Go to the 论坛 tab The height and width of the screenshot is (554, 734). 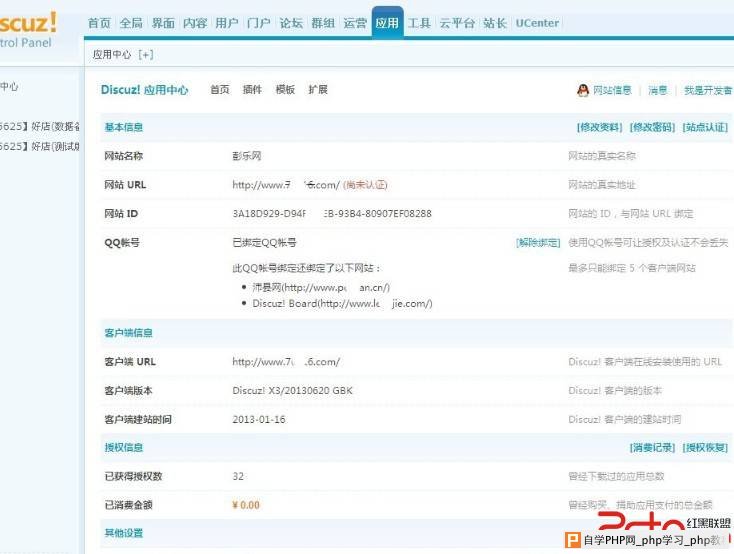point(291,23)
